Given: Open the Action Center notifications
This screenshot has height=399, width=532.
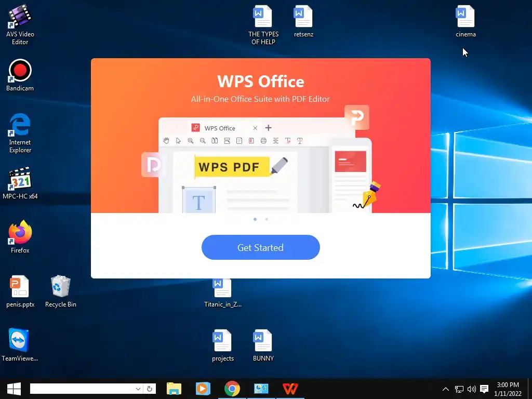Looking at the screenshot, I should [x=484, y=389].
